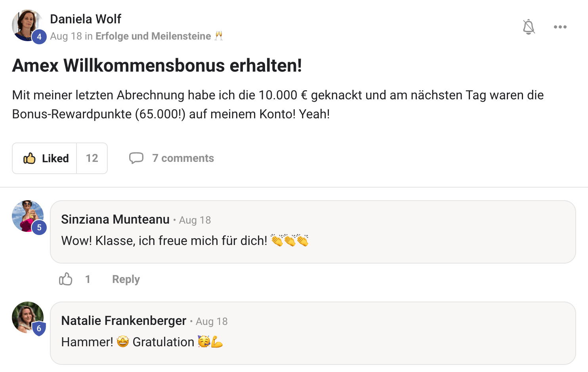Click Daniela Wolf's level 4 badge
Screen dimensions: 588x372
[x=39, y=37]
